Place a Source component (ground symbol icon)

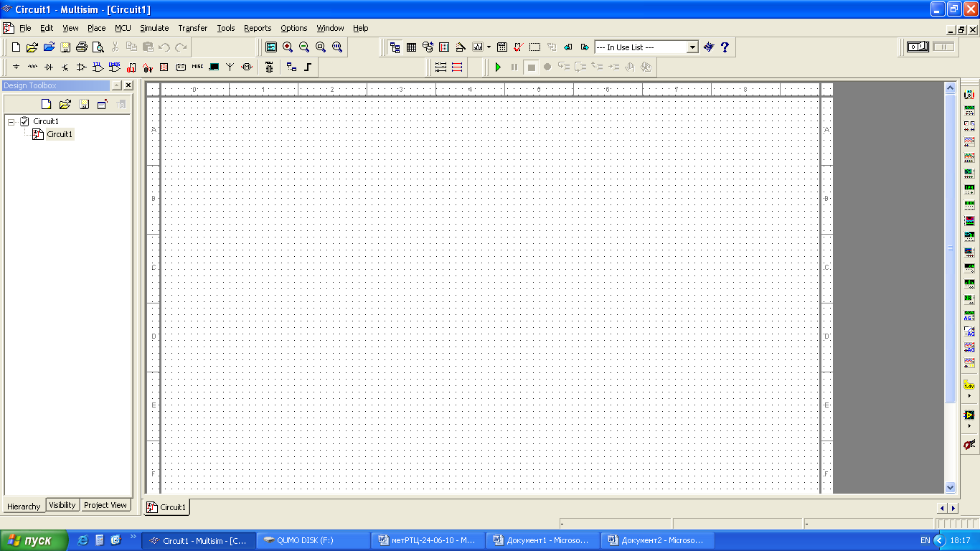[16, 67]
